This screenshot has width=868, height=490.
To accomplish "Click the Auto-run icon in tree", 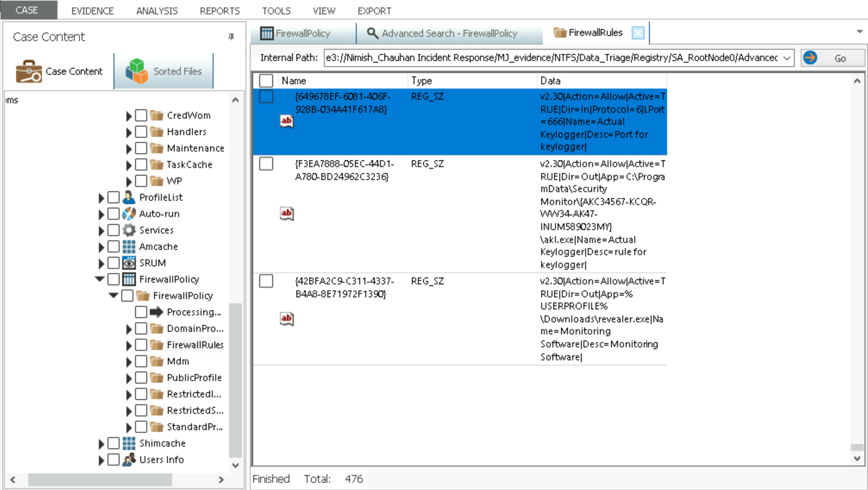I will (x=129, y=214).
